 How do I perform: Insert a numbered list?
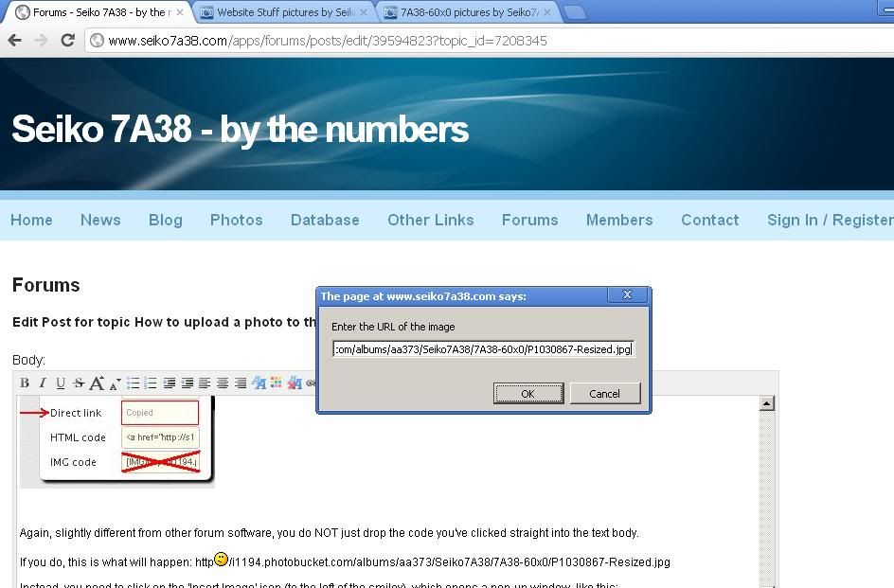151,383
